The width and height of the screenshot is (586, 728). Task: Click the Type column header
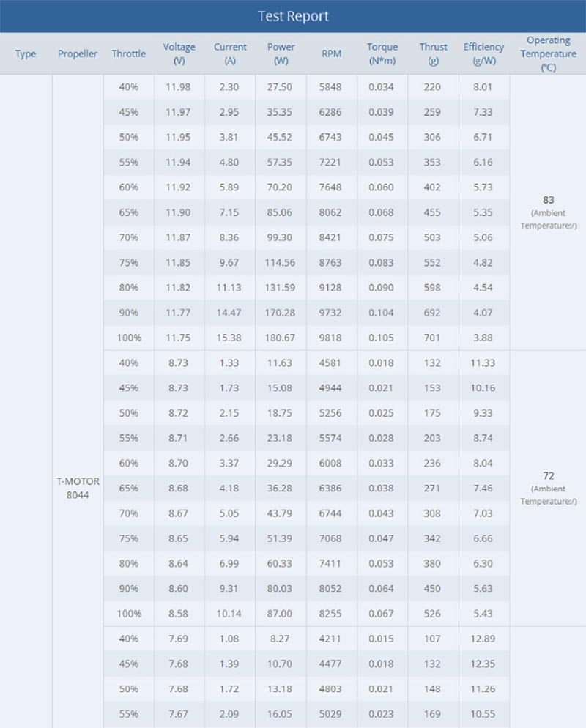[26, 53]
